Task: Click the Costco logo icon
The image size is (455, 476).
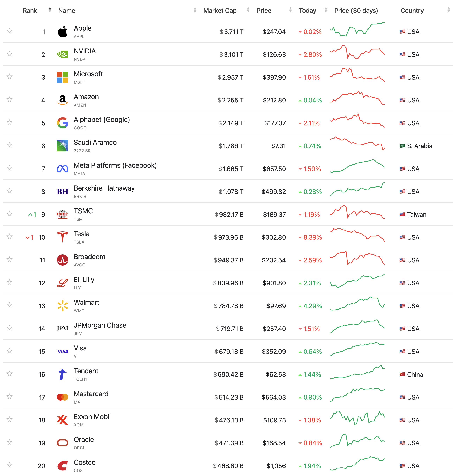Action: 63,466
